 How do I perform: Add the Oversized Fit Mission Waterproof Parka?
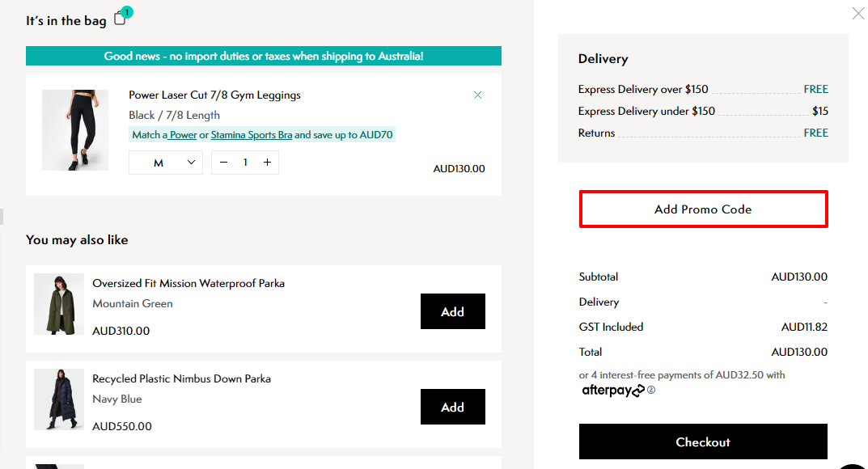tap(452, 311)
